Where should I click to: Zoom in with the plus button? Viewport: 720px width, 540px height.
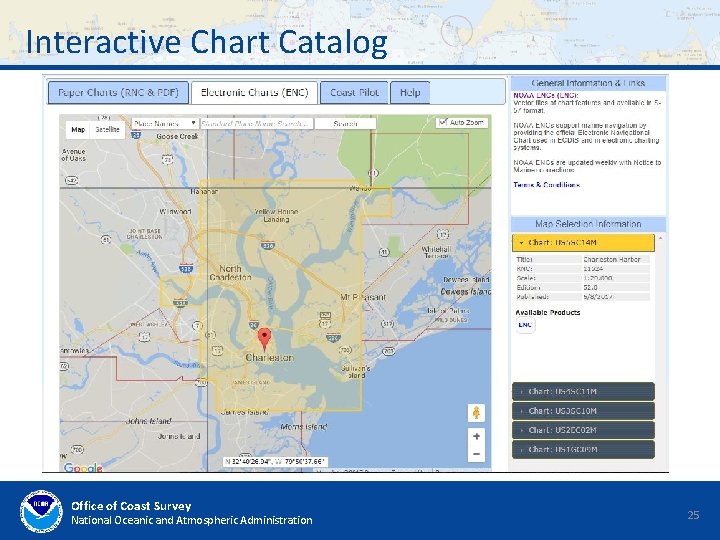476,436
